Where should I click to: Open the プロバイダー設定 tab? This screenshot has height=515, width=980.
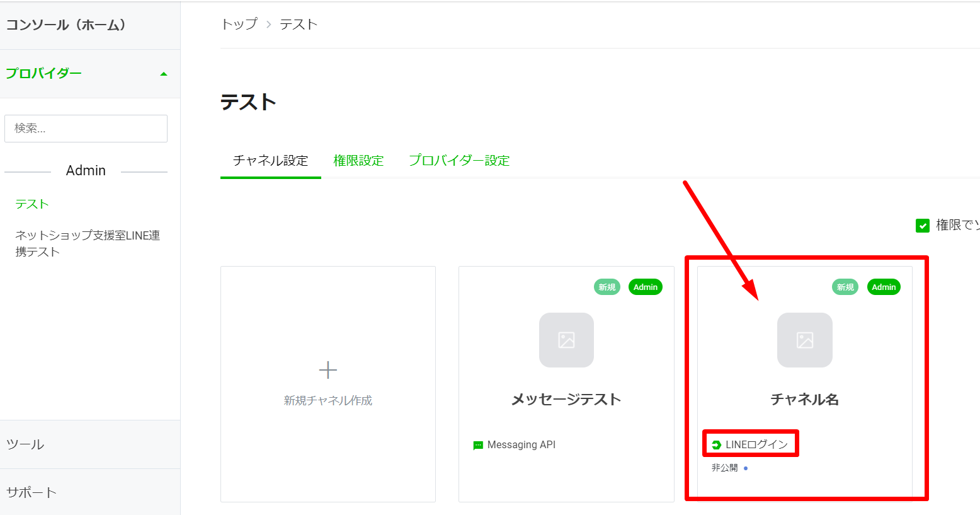pos(459,161)
